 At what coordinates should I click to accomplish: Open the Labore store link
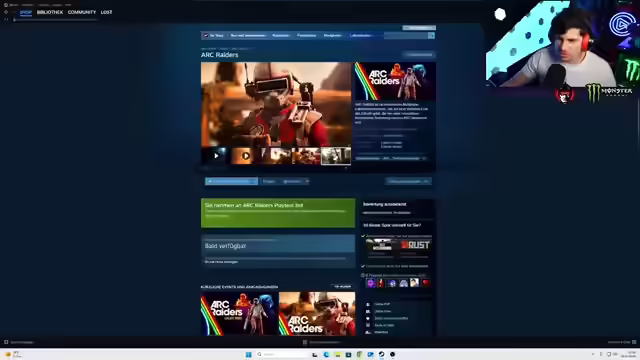[x=360, y=36]
